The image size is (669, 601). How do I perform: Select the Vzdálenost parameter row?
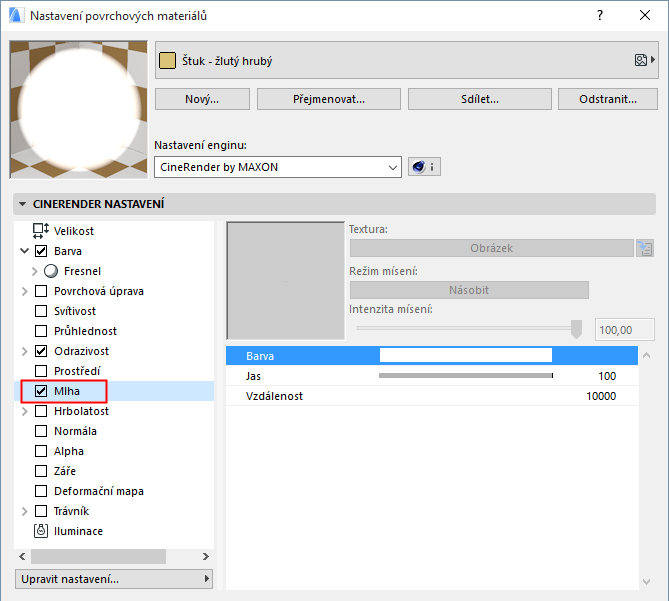click(432, 396)
